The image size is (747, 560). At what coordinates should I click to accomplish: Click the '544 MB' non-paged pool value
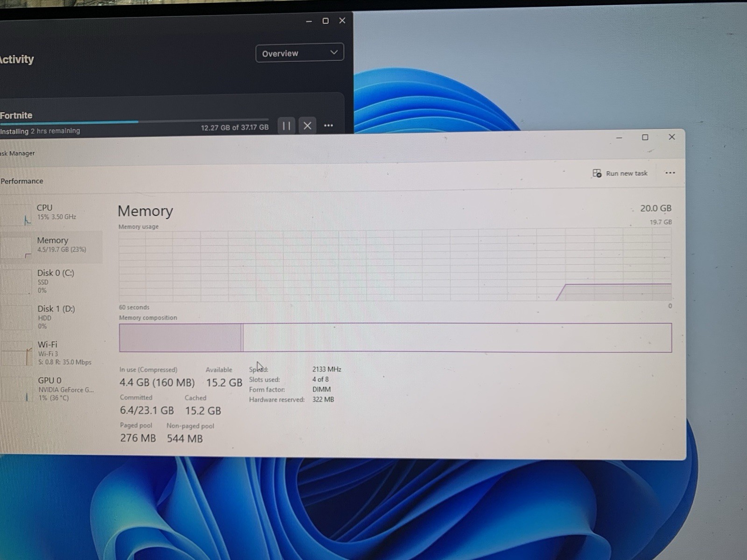point(185,439)
